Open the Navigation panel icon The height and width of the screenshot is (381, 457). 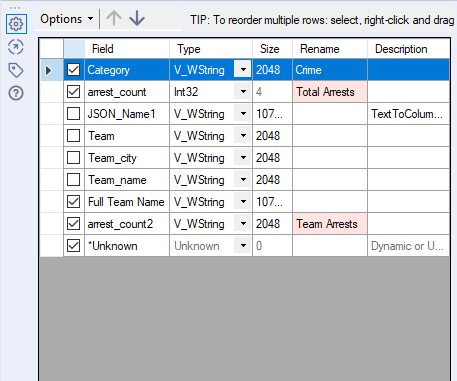(x=16, y=47)
